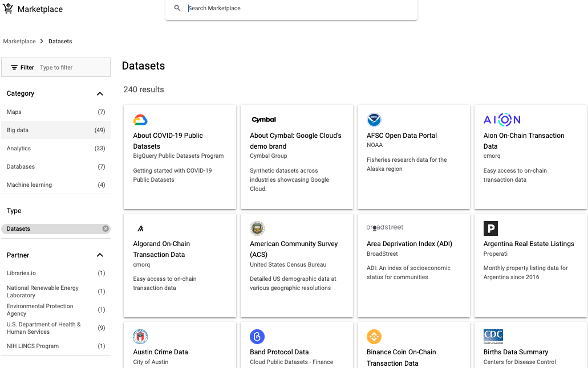Click the Algorand logo icon
The height and width of the screenshot is (368, 588).
(140, 228)
